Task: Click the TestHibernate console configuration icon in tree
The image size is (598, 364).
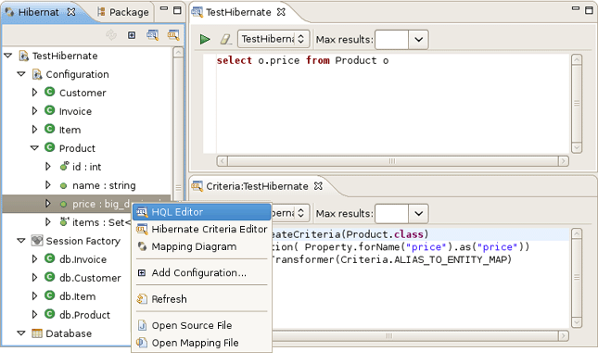Action: point(24,56)
